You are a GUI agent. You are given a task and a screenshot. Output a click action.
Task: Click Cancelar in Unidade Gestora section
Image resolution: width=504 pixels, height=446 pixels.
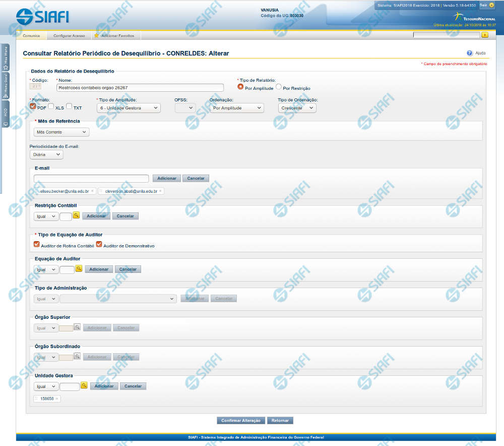tap(133, 386)
